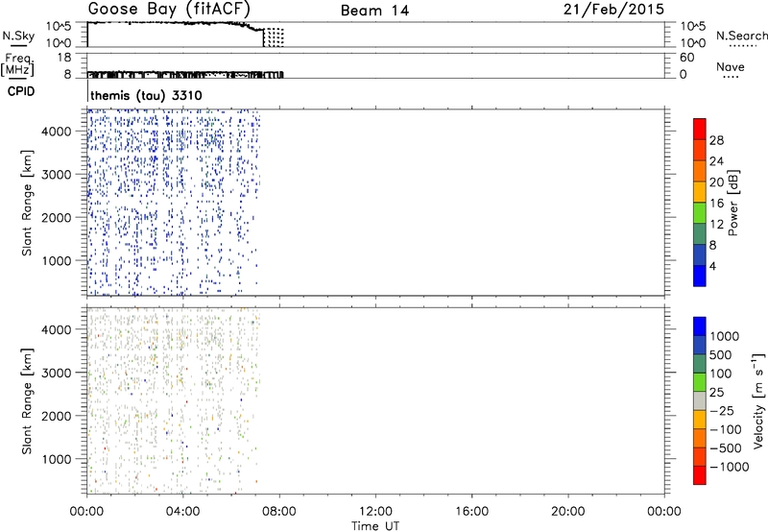This screenshot has height=532, width=768.
Task: Click the red Velocity swatch below -1000
Action: click(x=700, y=475)
